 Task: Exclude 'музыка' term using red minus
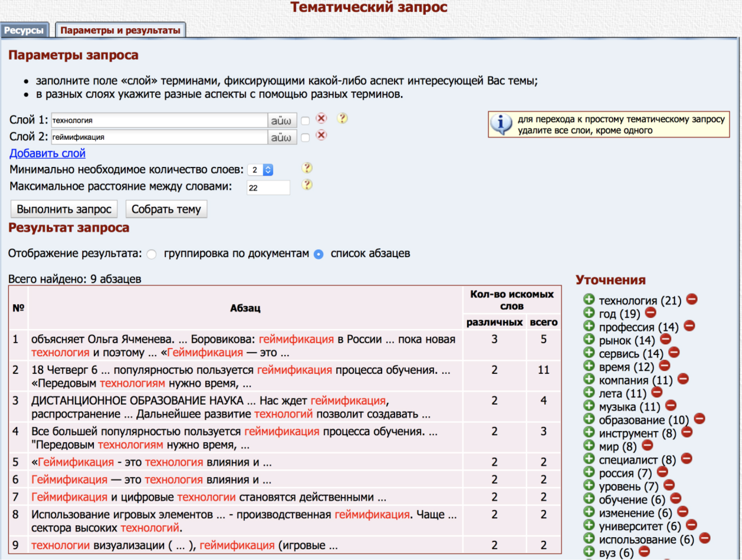click(671, 405)
